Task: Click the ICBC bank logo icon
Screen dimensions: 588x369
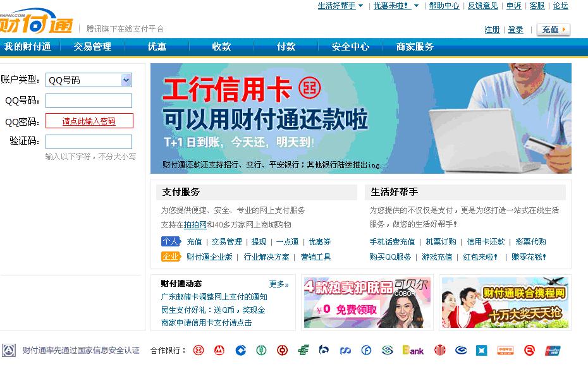Action: coord(199,350)
